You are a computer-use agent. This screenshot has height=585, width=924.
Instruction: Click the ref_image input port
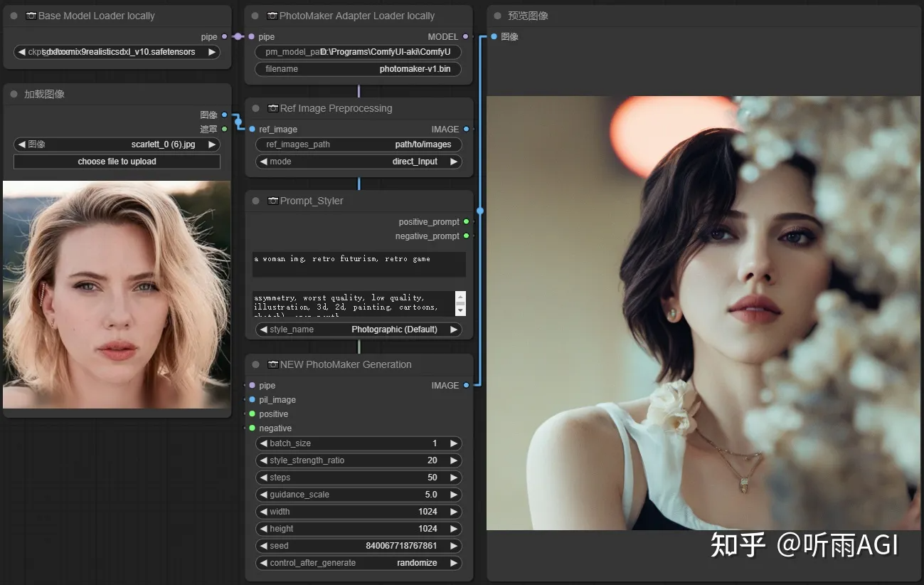[252, 129]
